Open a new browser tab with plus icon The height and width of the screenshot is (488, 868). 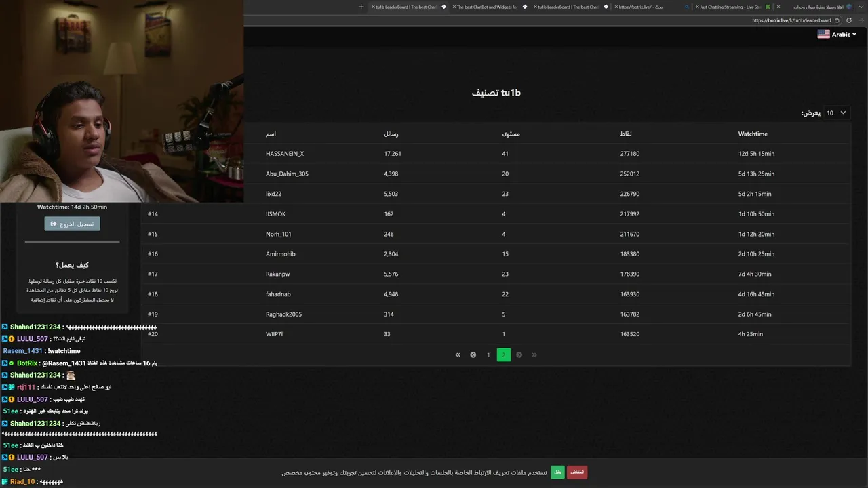tap(361, 7)
